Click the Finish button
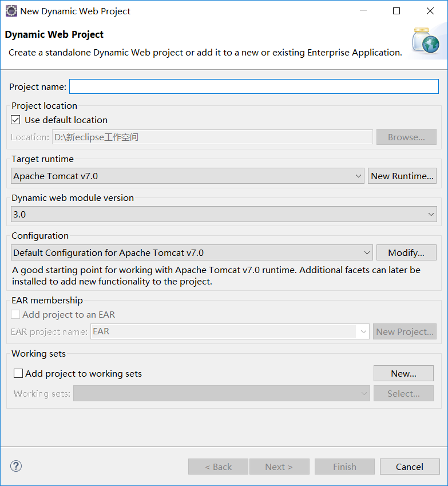Screen dimensions: 448x486 point(344,467)
